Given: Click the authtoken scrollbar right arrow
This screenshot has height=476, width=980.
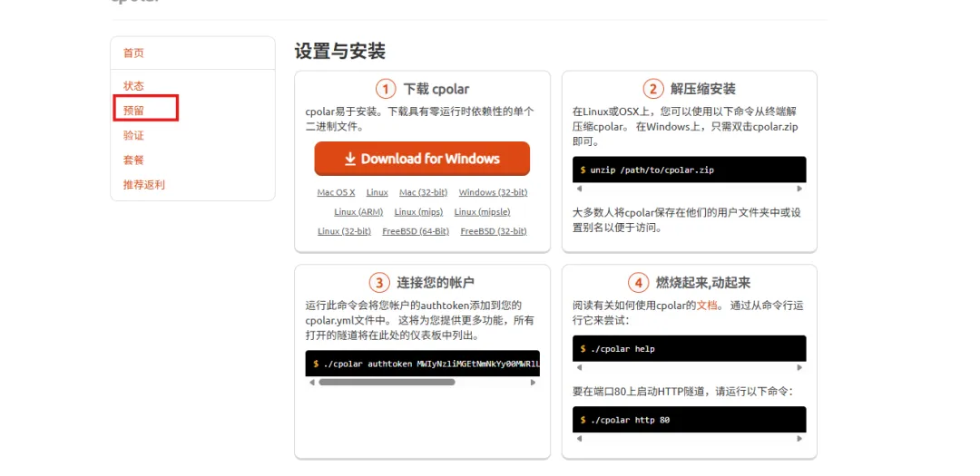Looking at the screenshot, I should tap(534, 383).
